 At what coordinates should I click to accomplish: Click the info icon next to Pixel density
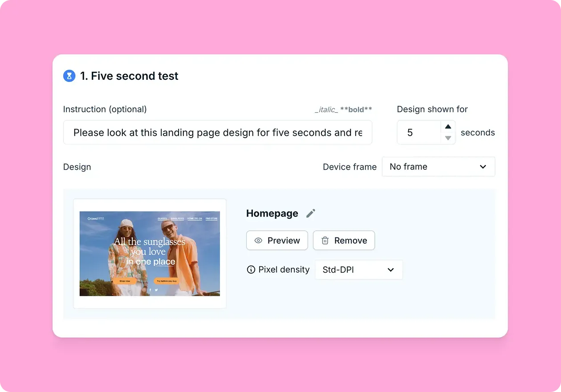[251, 269]
